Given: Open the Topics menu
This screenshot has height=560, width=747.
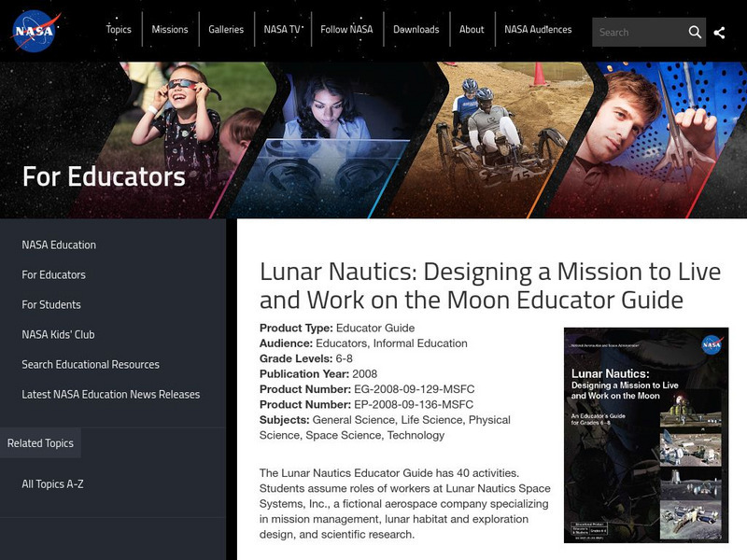Looking at the screenshot, I should 119,29.
